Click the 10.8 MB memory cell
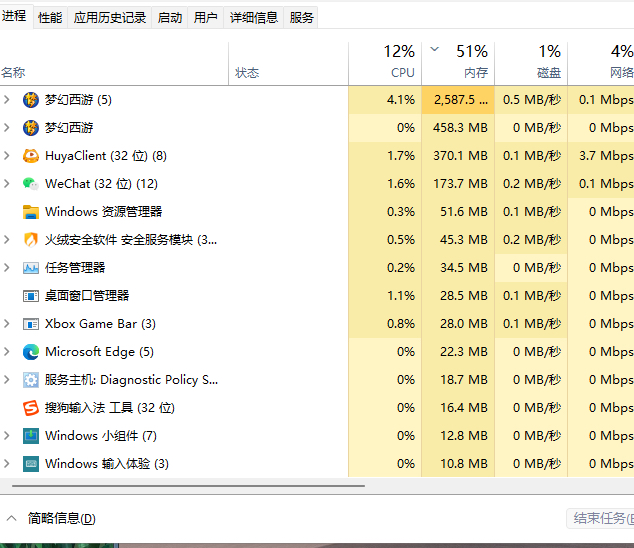The width and height of the screenshot is (634, 548). coord(458,463)
